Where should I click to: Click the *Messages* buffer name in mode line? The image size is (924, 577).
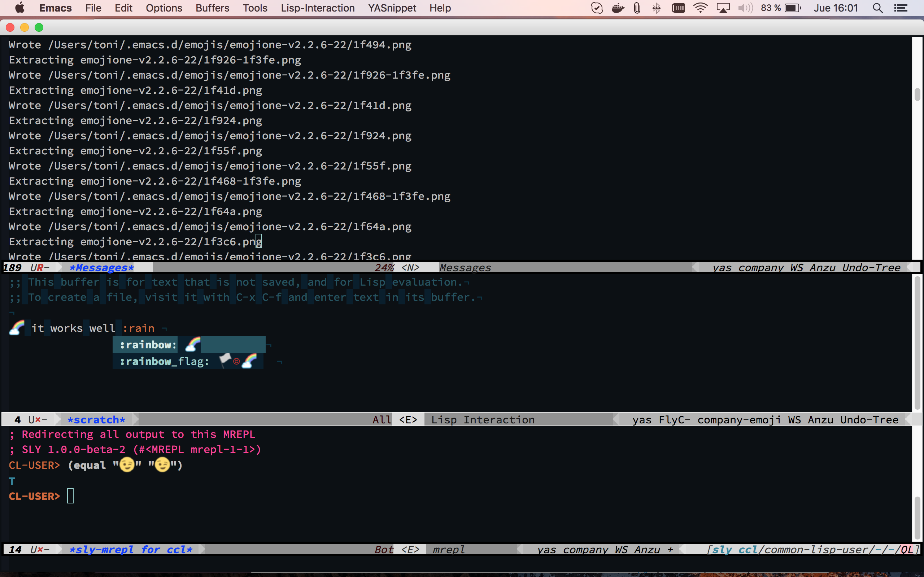[101, 268]
